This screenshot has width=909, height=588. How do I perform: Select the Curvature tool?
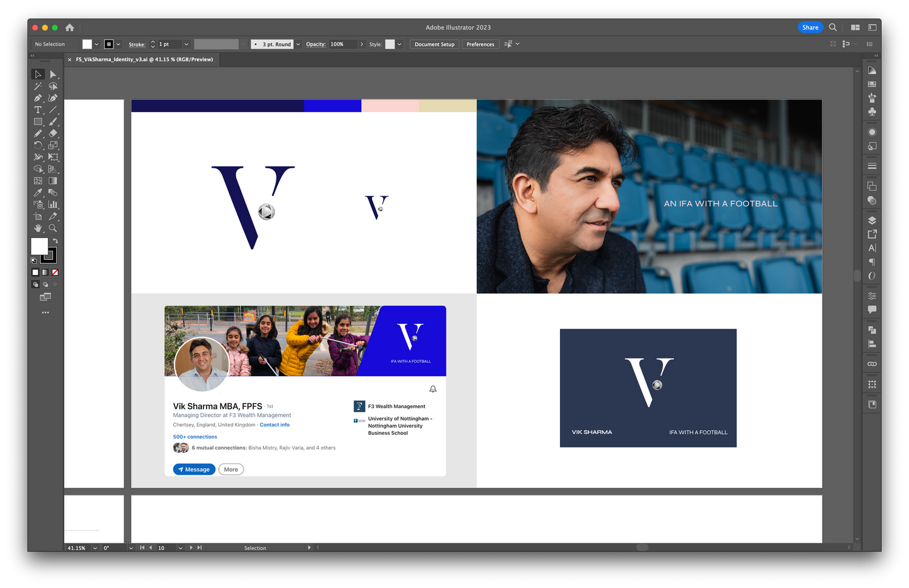53,98
